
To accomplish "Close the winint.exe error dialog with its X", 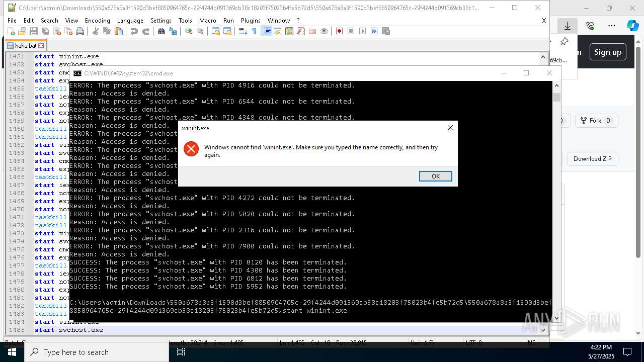I will (x=450, y=128).
